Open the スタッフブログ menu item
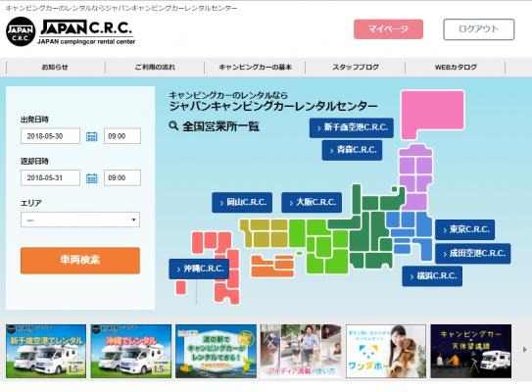 [356, 68]
